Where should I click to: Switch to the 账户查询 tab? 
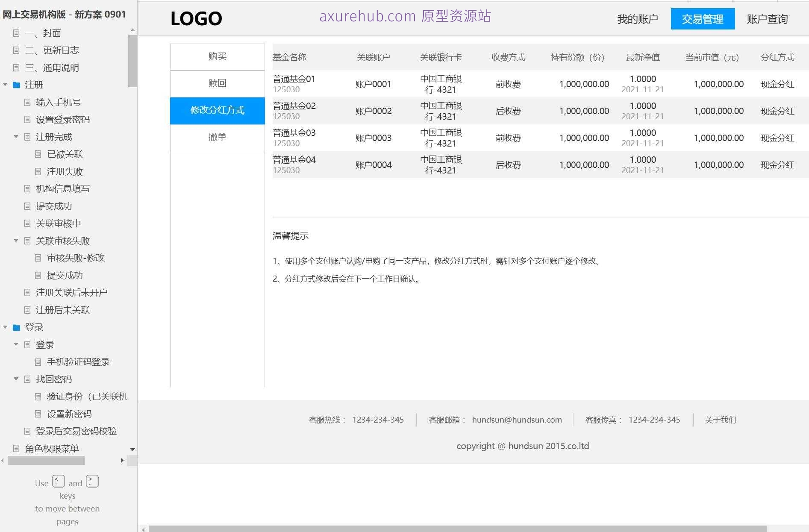tap(768, 18)
